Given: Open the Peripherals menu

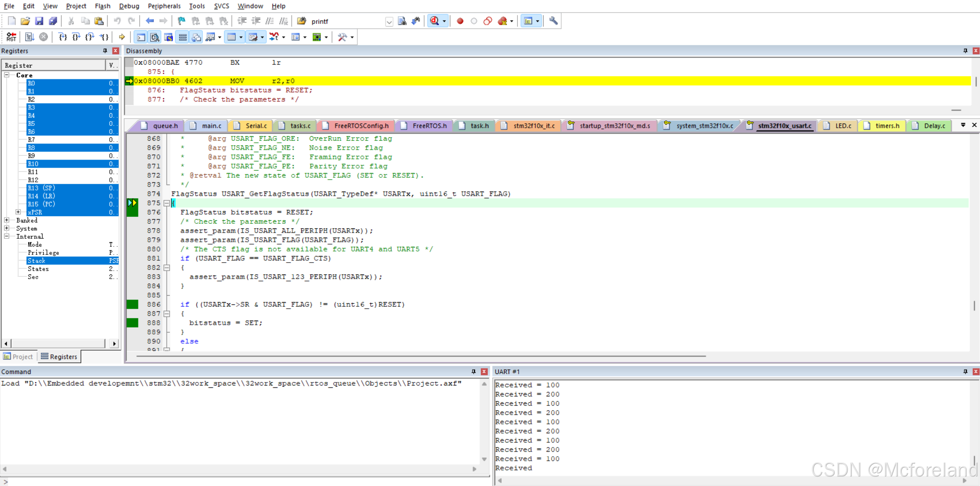Looking at the screenshot, I should 164,6.
